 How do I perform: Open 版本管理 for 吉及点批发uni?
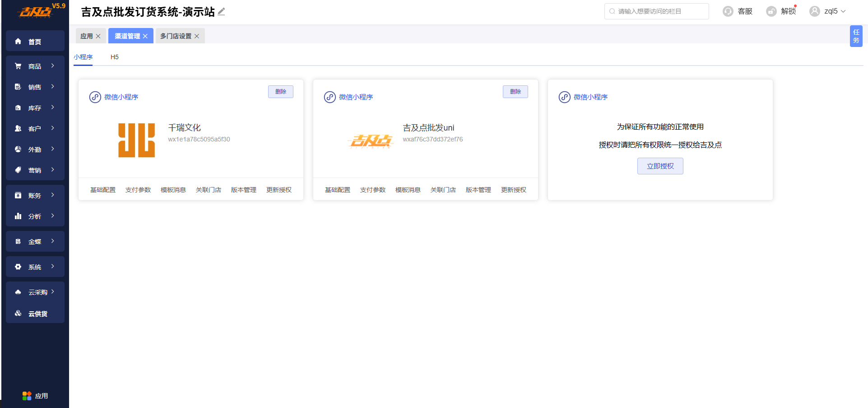[x=478, y=190]
